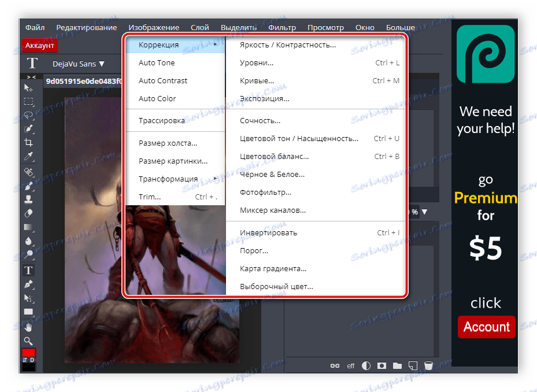The image size is (537, 392).
Task: Choose Auto Color from the menu
Action: [x=176, y=98]
